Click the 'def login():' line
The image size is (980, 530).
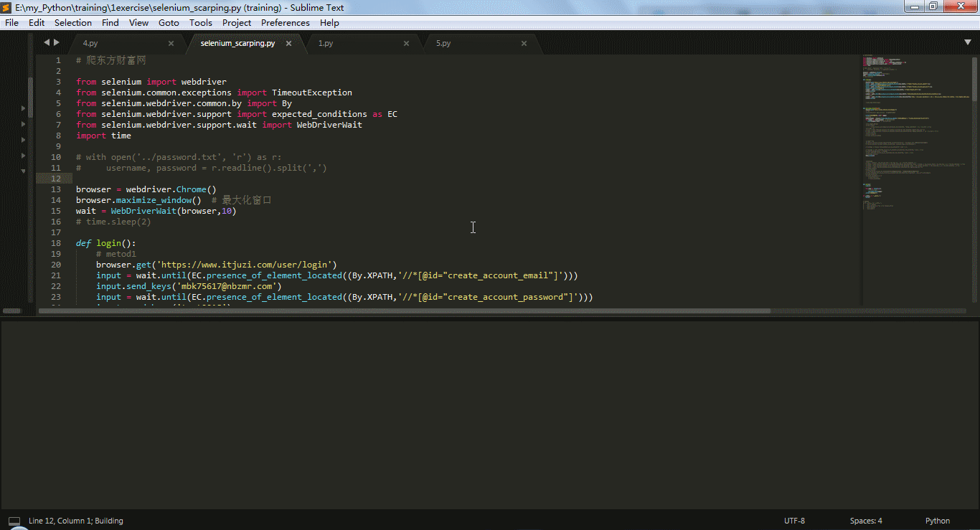tap(106, 243)
